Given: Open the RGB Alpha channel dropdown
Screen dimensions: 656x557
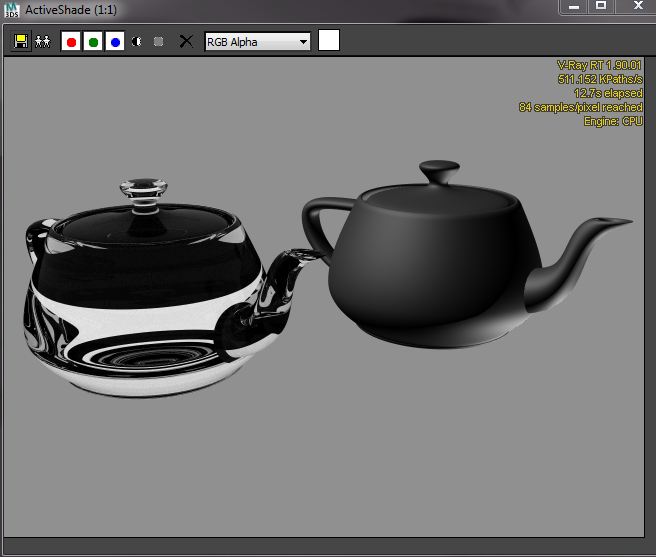Looking at the screenshot, I should [x=258, y=42].
